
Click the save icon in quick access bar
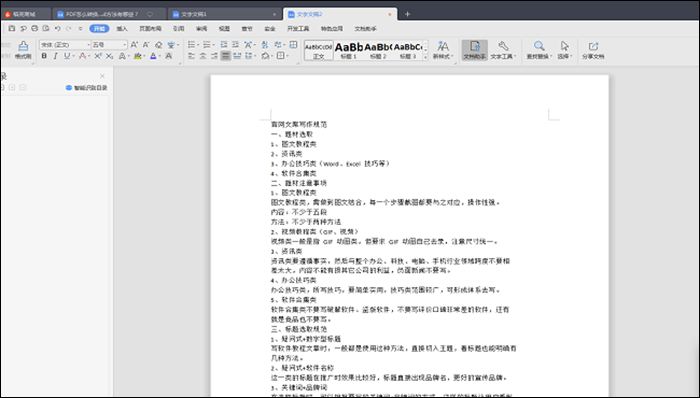point(12,29)
